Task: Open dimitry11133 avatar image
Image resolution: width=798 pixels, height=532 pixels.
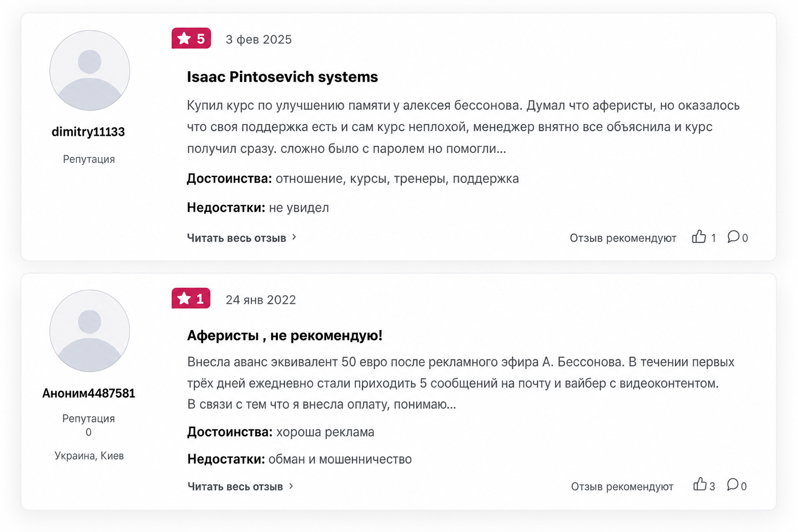Action: click(x=89, y=70)
